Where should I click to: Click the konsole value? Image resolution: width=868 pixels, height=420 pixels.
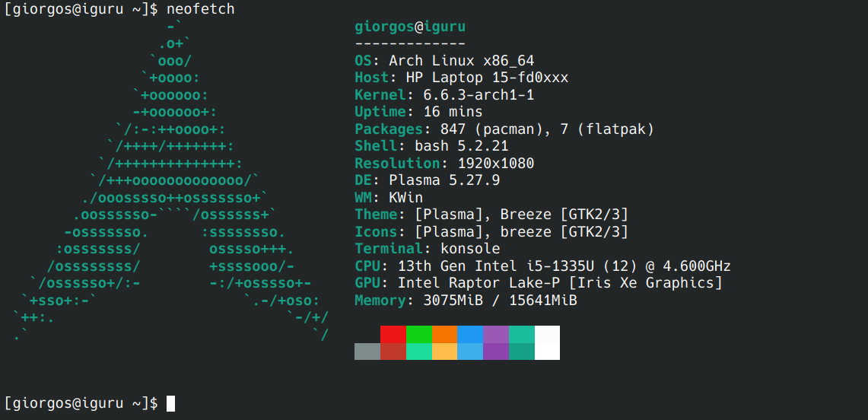pos(470,249)
